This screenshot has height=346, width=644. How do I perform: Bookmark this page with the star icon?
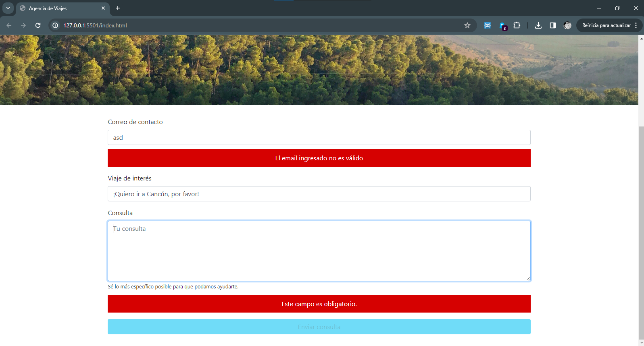pos(467,25)
